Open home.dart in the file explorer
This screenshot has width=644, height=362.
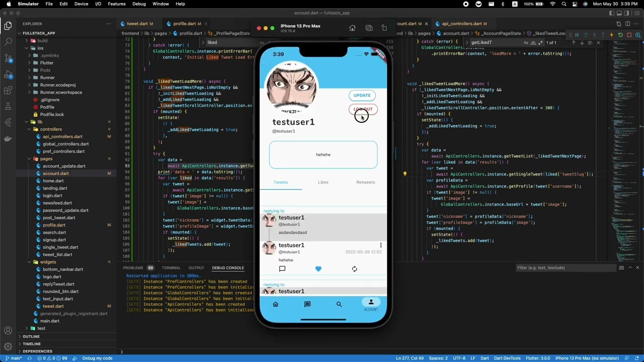53,181
